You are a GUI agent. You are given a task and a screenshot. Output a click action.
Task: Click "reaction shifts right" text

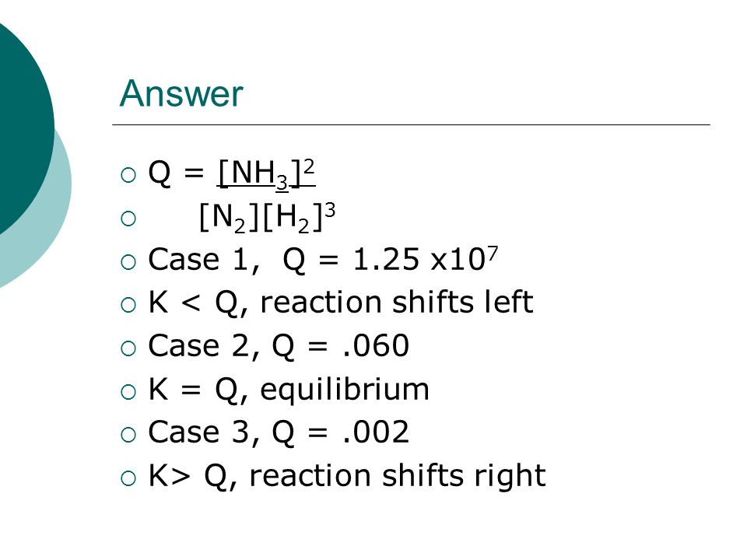pyautogui.click(x=398, y=476)
